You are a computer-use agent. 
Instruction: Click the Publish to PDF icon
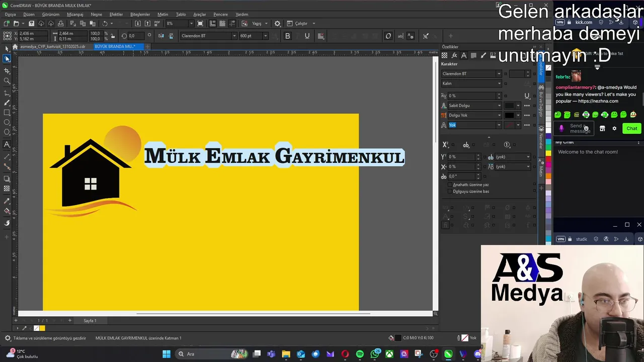(157, 24)
